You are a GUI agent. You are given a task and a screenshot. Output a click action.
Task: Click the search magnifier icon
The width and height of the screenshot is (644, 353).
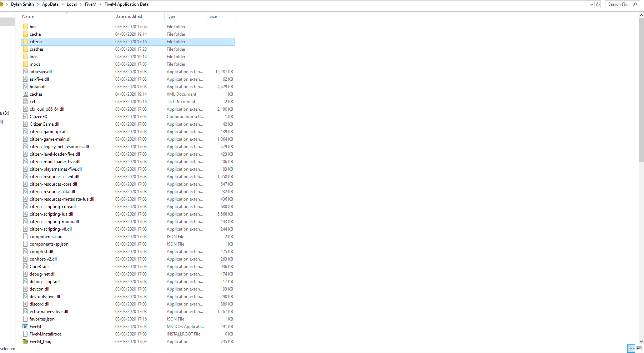coord(635,4)
